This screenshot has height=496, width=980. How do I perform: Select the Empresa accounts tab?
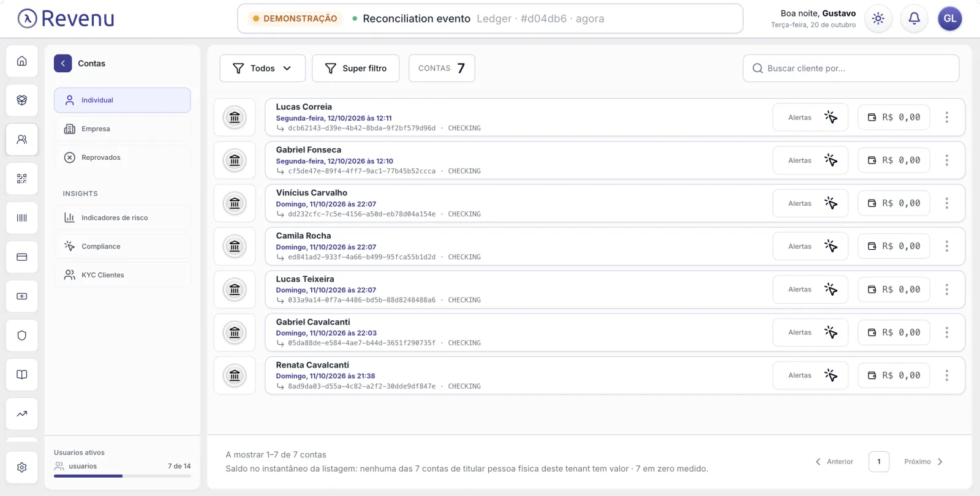pos(123,129)
